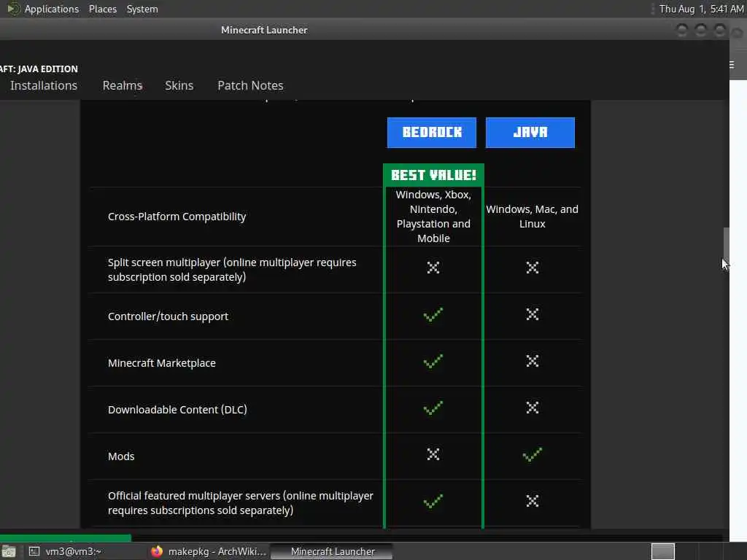The height and width of the screenshot is (560, 747).
Task: Click Java checkmark for Mods
Action: (x=532, y=455)
